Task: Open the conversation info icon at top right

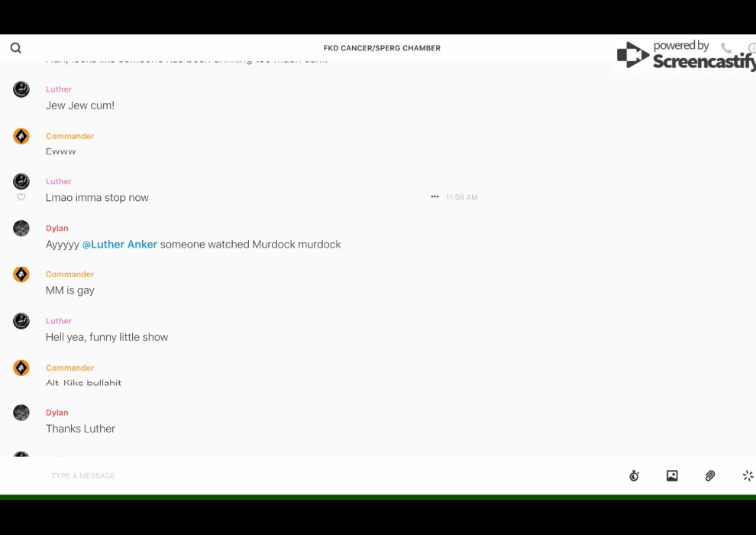Action: click(x=752, y=48)
